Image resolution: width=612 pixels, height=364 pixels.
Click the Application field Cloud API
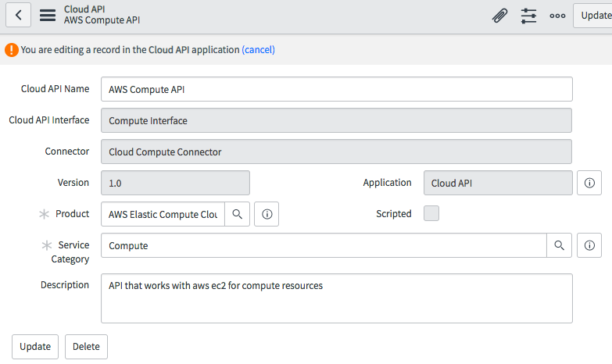[498, 183]
